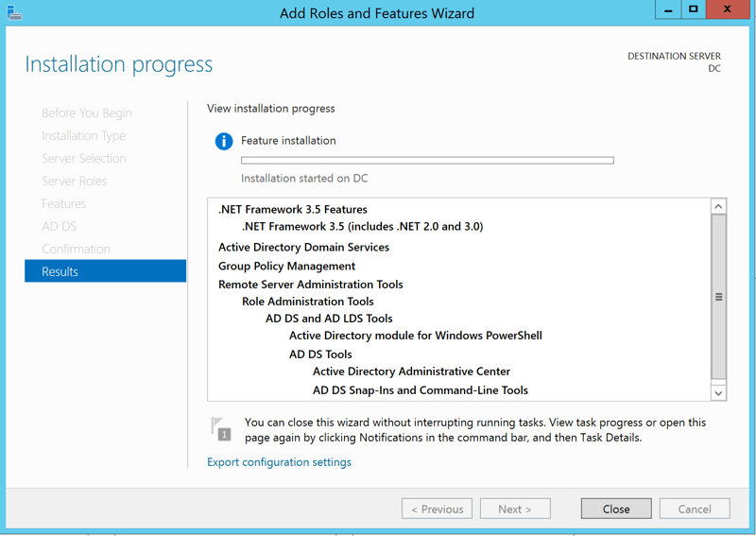Select the Results step in sidebar

click(105, 271)
